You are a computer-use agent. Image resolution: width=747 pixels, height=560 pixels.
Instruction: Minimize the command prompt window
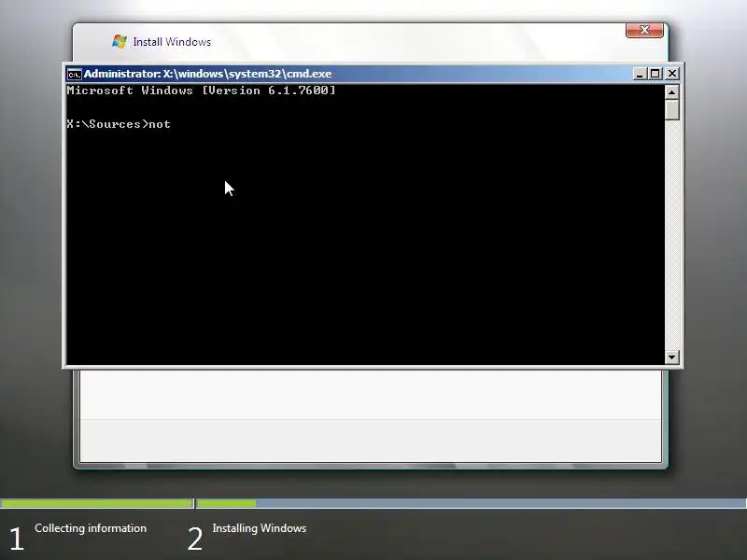[640, 74]
